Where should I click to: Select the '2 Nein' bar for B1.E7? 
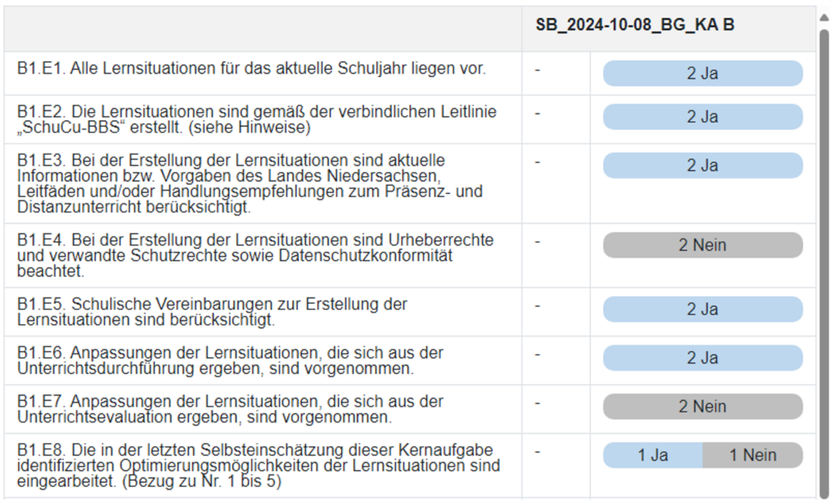coord(702,406)
